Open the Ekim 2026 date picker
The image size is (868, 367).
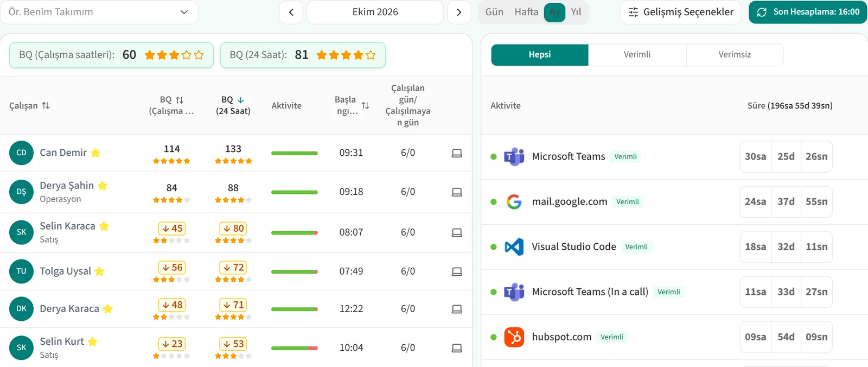[375, 12]
